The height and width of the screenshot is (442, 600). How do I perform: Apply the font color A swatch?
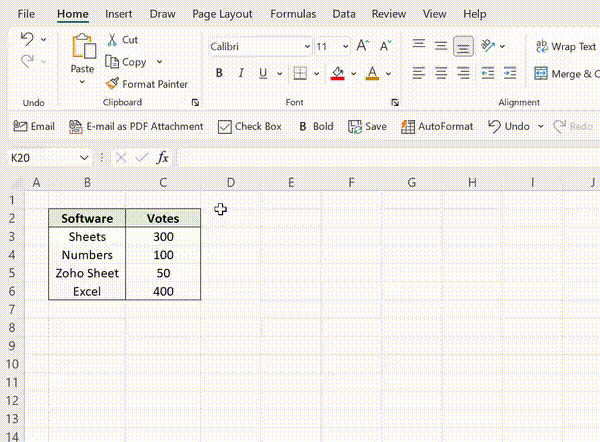(x=372, y=73)
